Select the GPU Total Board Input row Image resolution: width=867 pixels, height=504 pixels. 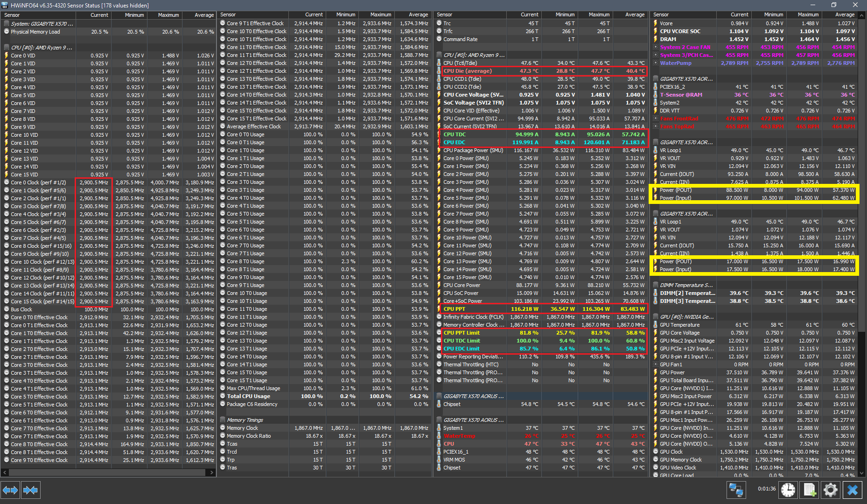755,380
